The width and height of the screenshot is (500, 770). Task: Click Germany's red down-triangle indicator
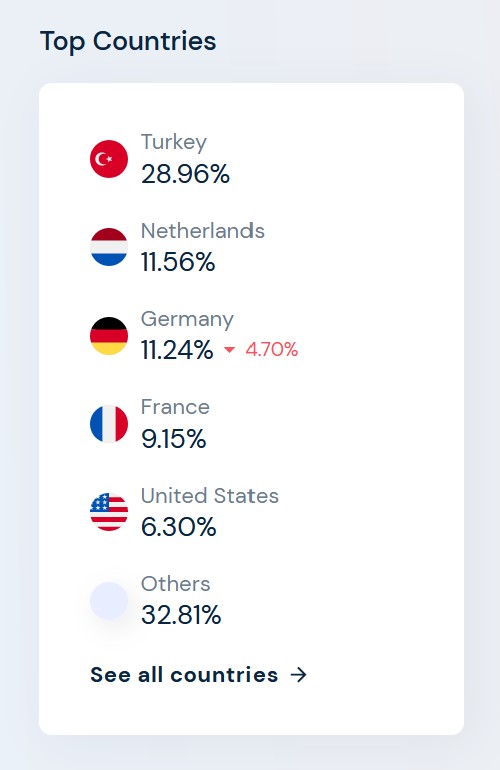pos(229,350)
